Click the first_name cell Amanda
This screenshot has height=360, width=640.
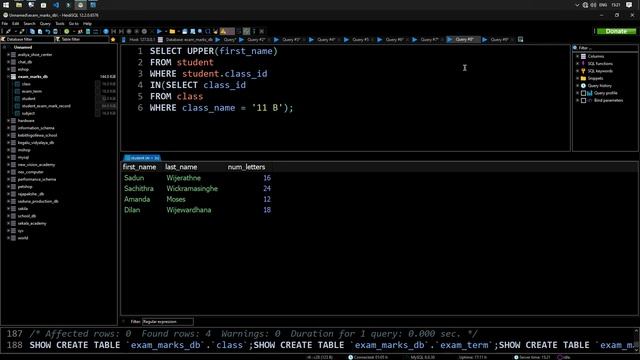(137, 199)
